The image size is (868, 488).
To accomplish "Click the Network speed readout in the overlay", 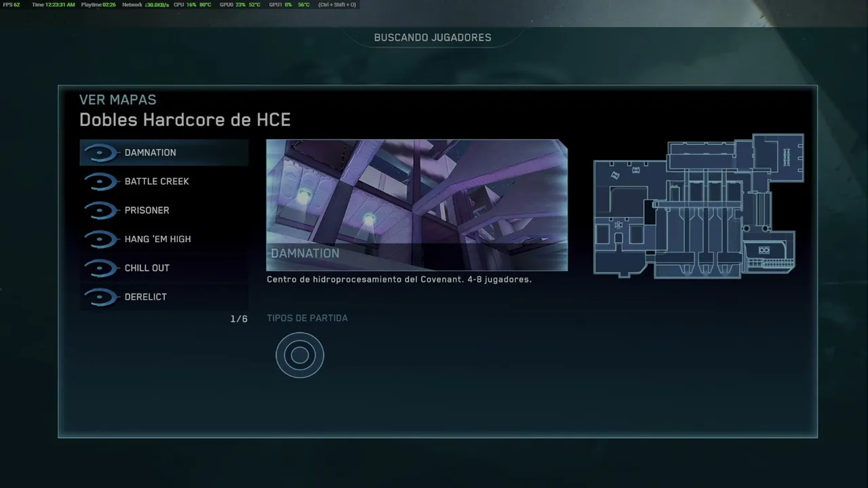I will tap(145, 5).
